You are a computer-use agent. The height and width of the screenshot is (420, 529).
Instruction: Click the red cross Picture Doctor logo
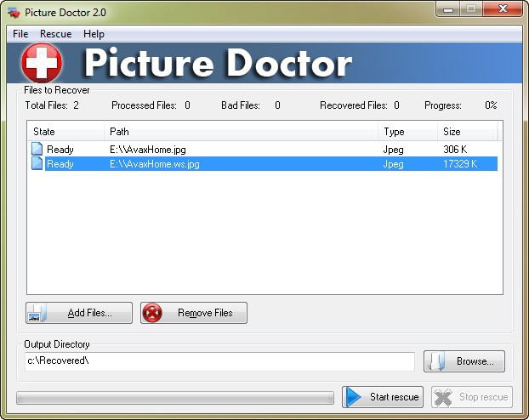(x=42, y=63)
